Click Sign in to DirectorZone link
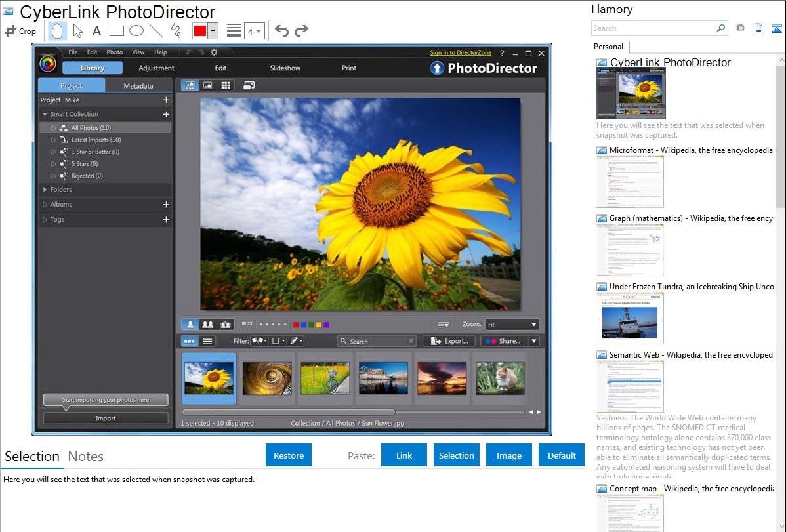The height and width of the screenshot is (532, 786). point(461,52)
